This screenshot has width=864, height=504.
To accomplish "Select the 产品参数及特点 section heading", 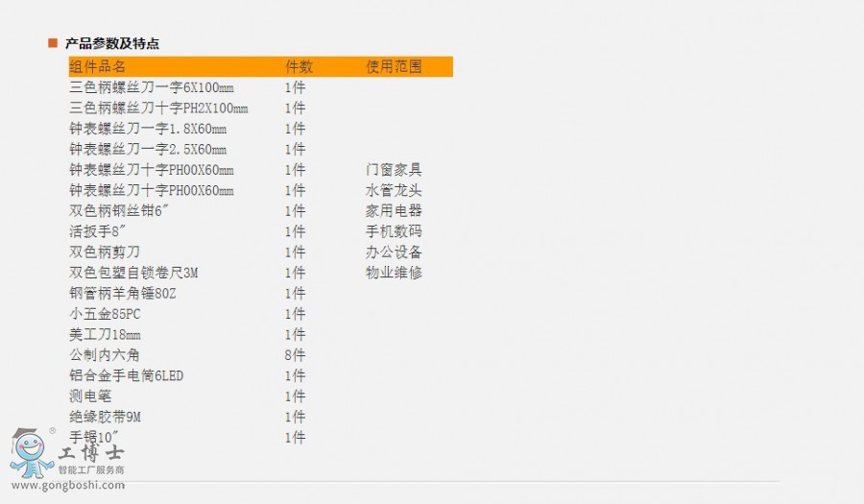I will [x=111, y=43].
